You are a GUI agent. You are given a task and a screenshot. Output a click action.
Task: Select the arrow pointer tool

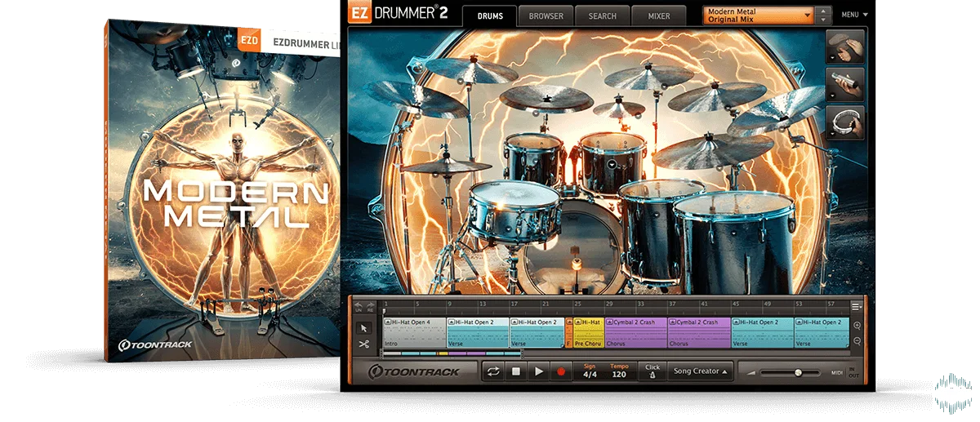click(x=365, y=327)
